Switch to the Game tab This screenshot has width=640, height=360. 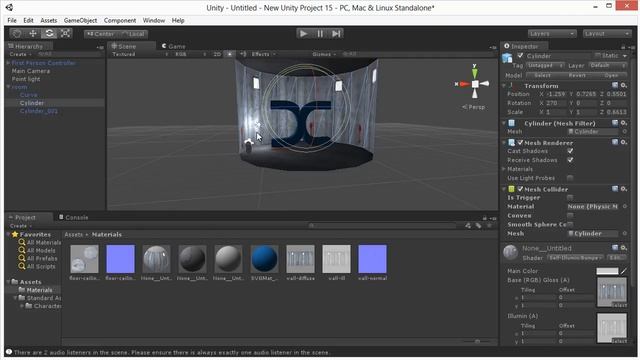coord(174,46)
